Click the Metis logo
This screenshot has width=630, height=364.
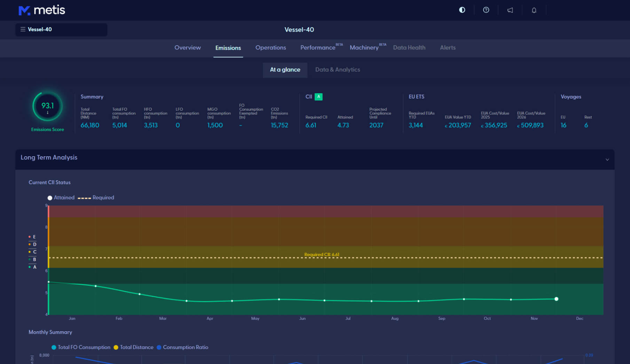[x=42, y=10]
